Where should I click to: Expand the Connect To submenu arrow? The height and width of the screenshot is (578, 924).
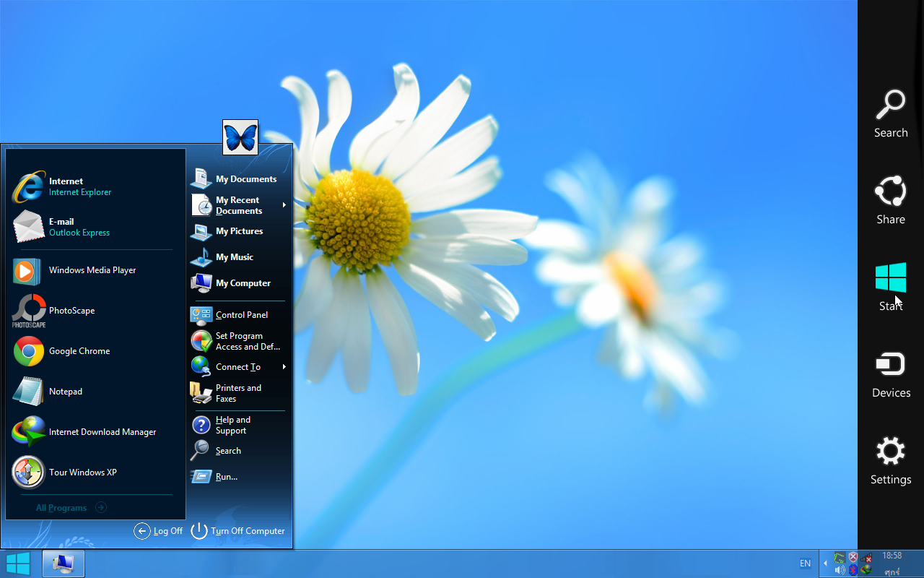point(284,367)
